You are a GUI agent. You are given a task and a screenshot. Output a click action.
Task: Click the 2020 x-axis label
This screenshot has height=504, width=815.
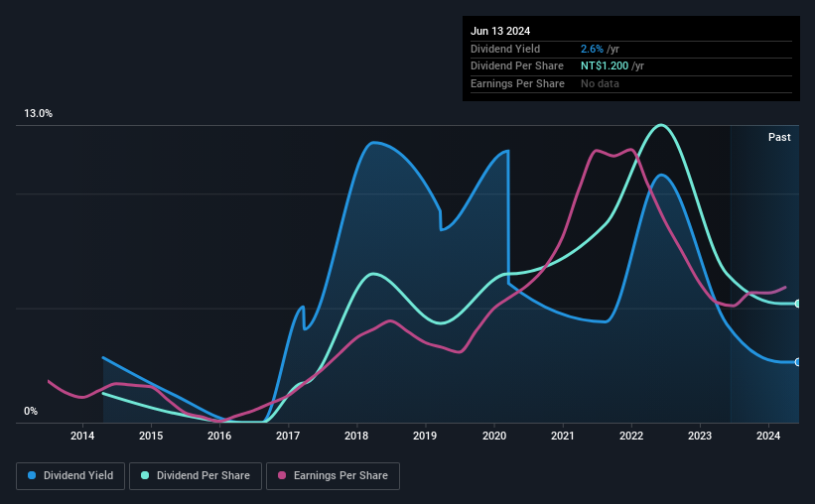[x=494, y=436]
